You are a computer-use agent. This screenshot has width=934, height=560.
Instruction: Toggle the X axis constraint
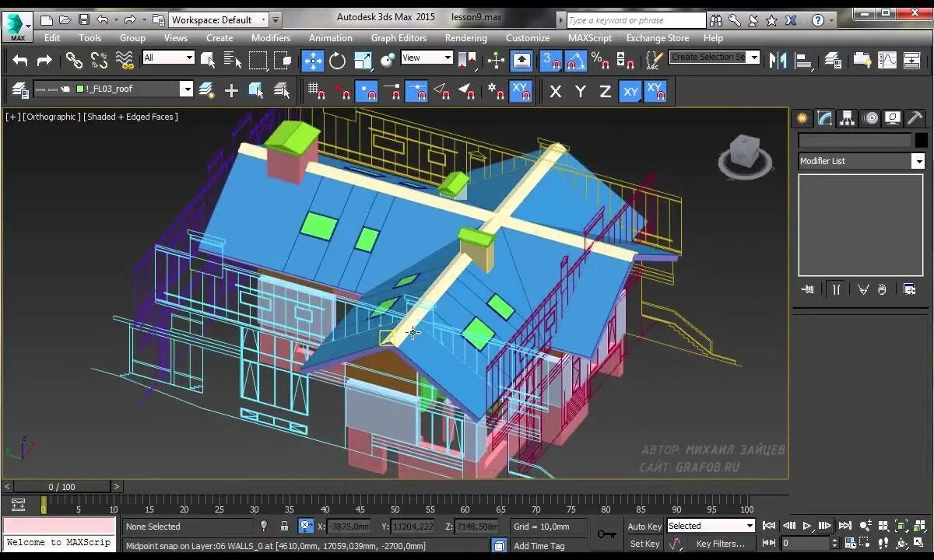tap(556, 92)
